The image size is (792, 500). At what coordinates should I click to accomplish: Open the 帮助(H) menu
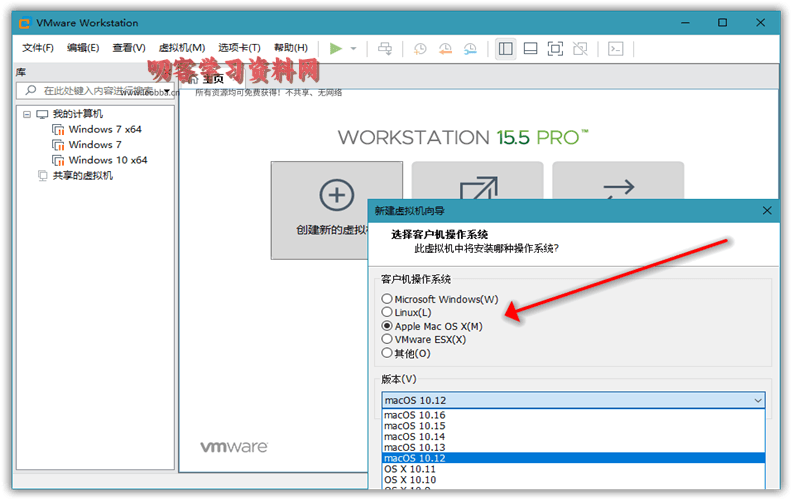click(291, 48)
